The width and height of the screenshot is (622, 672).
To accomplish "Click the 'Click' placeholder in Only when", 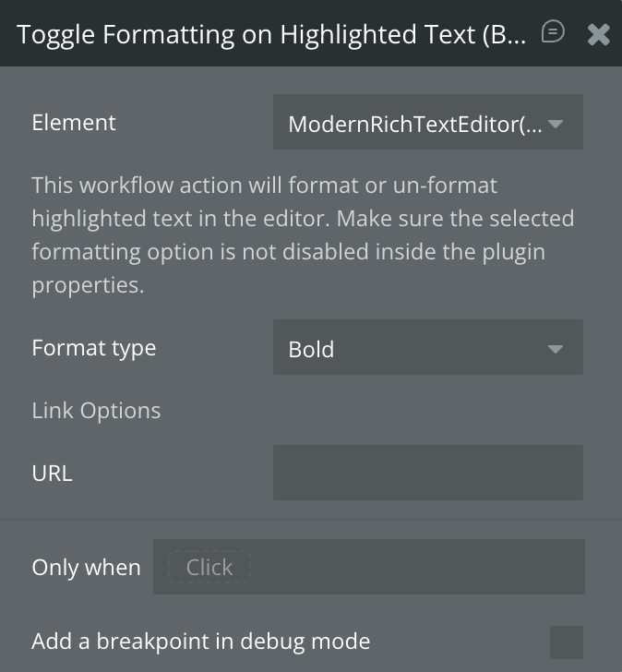I will click(209, 567).
